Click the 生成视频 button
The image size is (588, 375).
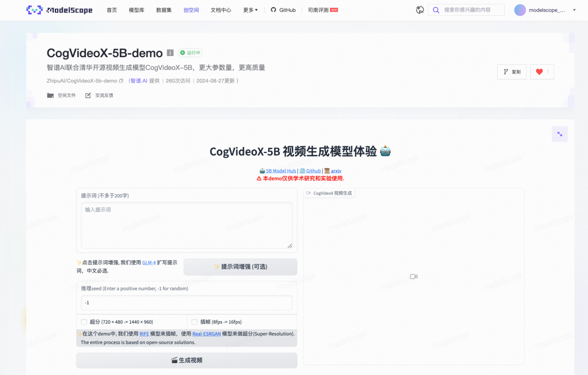tap(187, 360)
